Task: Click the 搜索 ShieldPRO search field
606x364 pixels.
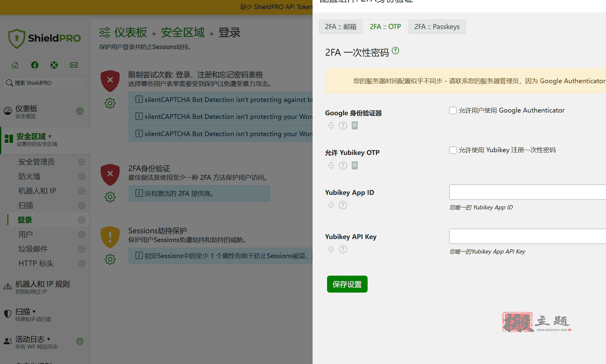Action: (45, 83)
